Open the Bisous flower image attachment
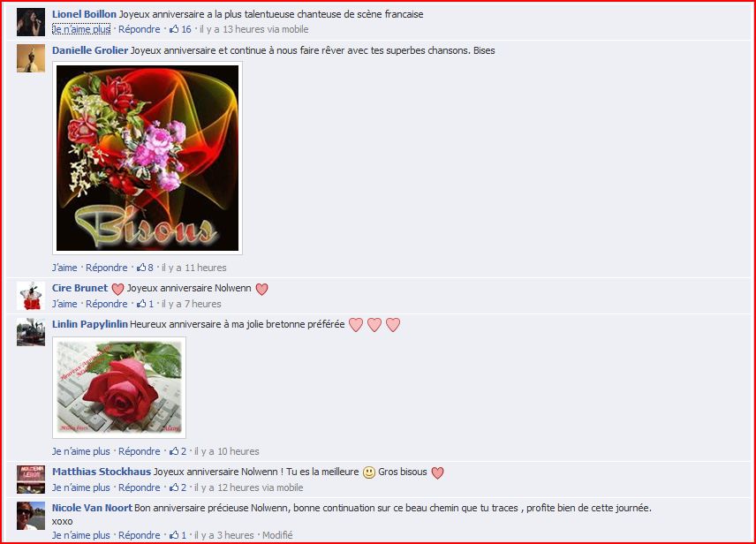The width and height of the screenshot is (756, 544). click(x=147, y=158)
